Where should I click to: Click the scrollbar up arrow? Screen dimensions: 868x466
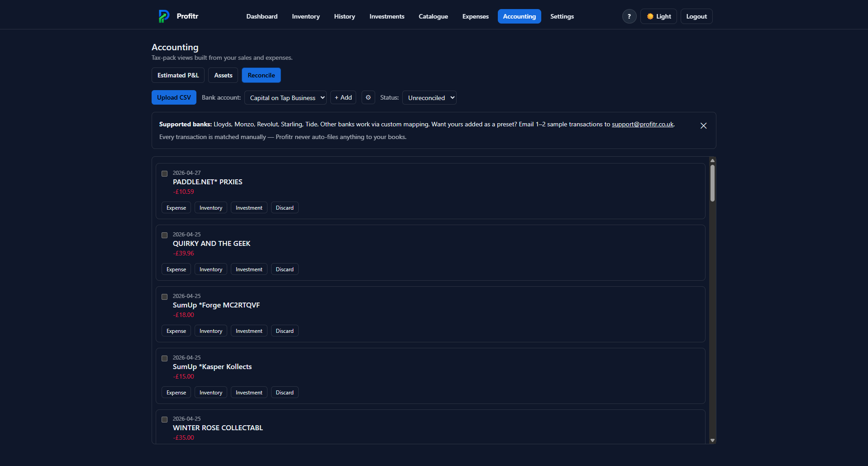pos(712,161)
